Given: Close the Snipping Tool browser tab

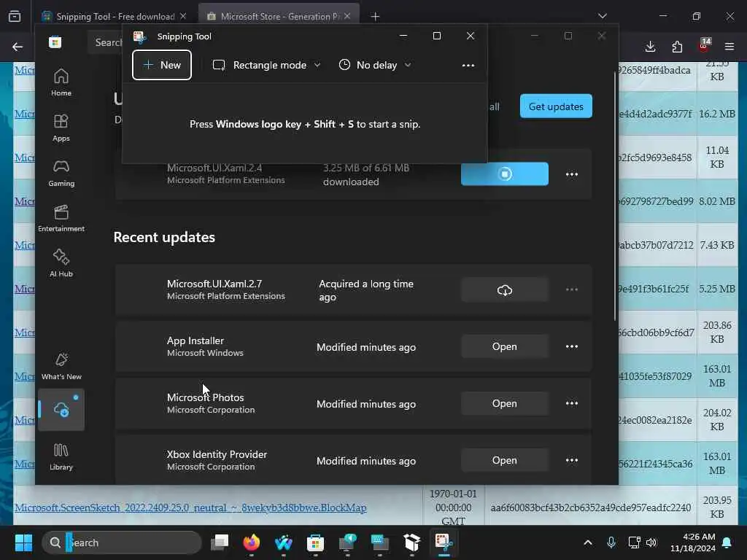Looking at the screenshot, I should [x=183, y=16].
